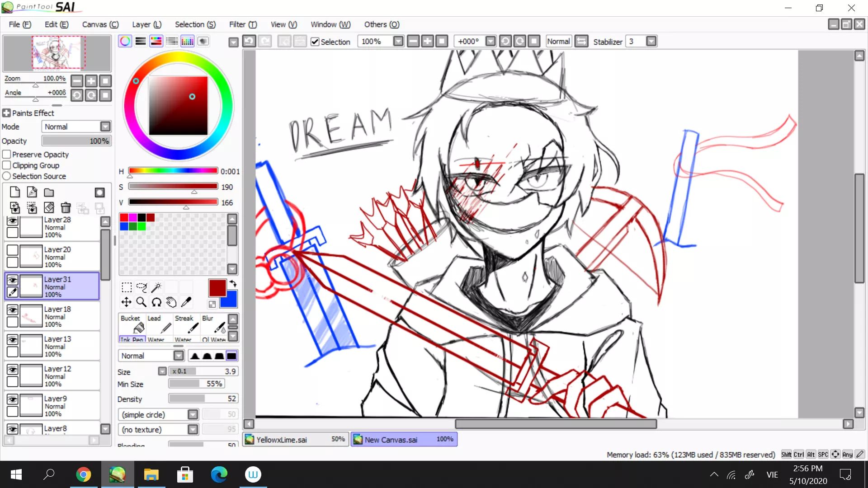Clear the layer using the eraser icon
This screenshot has height=488, width=868.
pos(49,207)
